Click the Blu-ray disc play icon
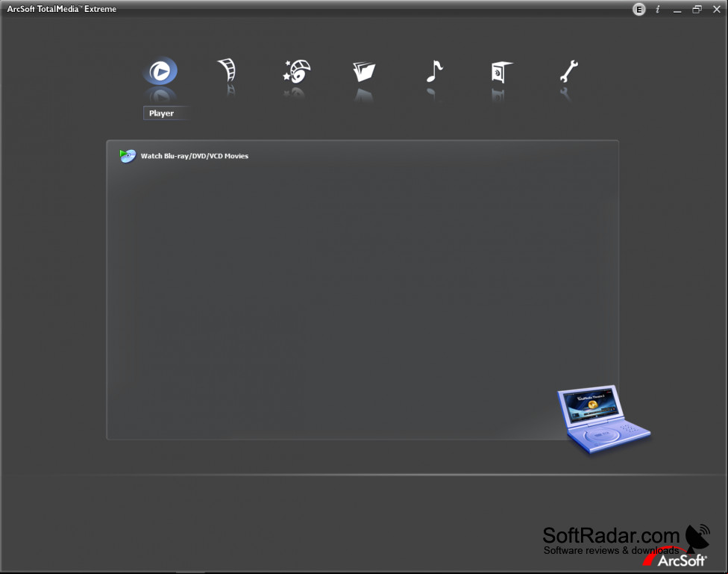This screenshot has width=728, height=574. pyautogui.click(x=128, y=156)
